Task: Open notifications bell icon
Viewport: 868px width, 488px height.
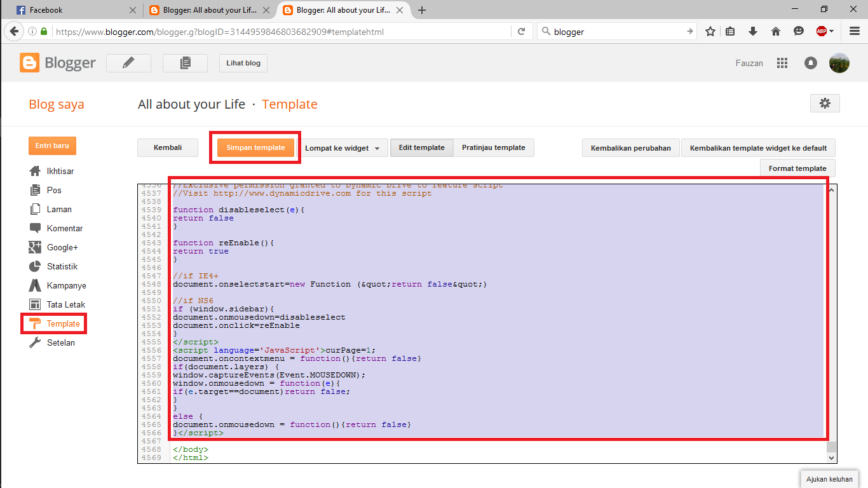Action: (811, 63)
